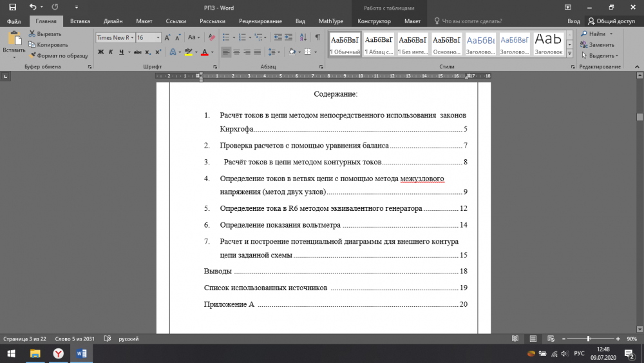Click the Bold (Ж) formatting button
644x363 pixels.
tap(101, 52)
